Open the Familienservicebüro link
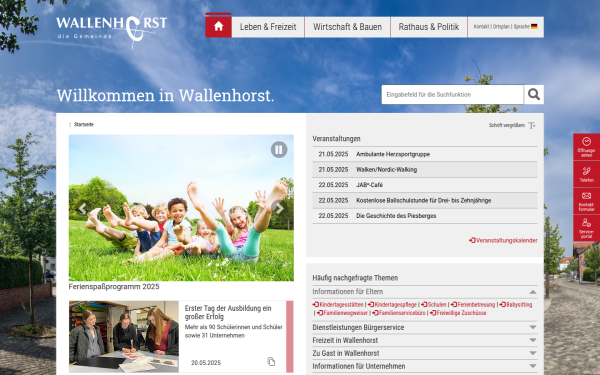 [x=399, y=313]
